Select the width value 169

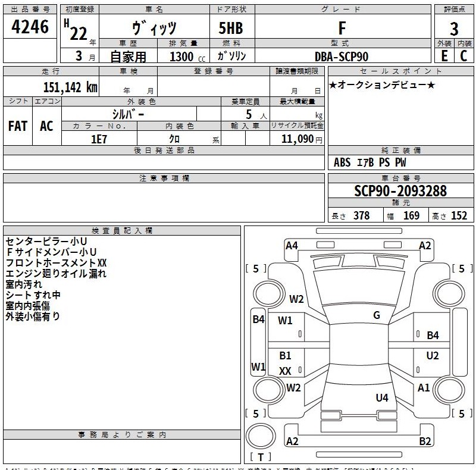coord(411,215)
